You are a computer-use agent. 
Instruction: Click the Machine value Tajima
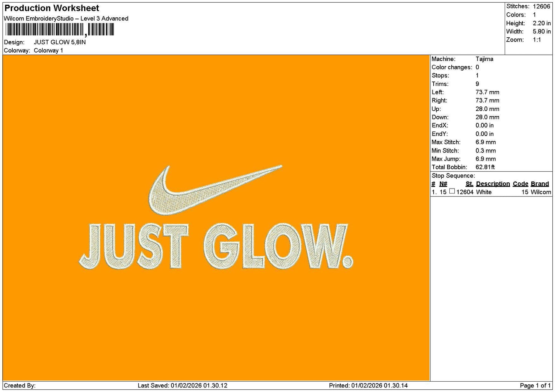(x=484, y=59)
